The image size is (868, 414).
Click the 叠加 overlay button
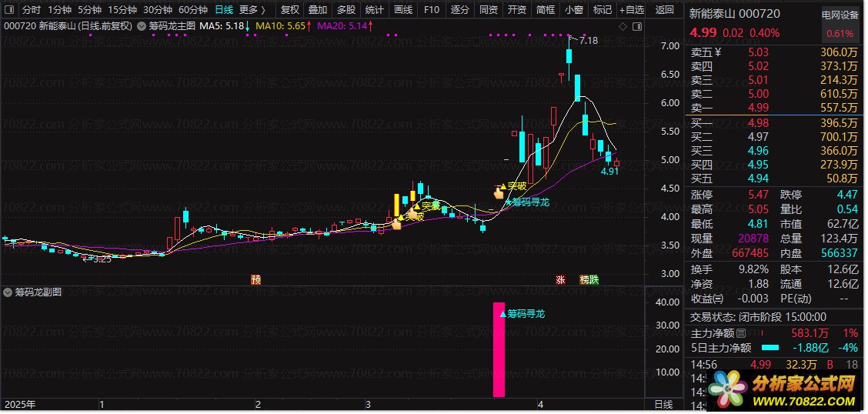tap(318, 9)
